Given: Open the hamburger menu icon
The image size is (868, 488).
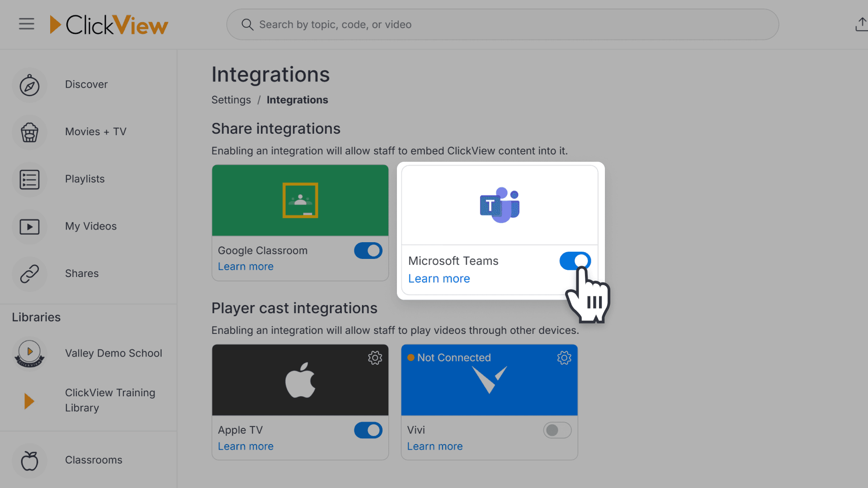Looking at the screenshot, I should 27,24.
